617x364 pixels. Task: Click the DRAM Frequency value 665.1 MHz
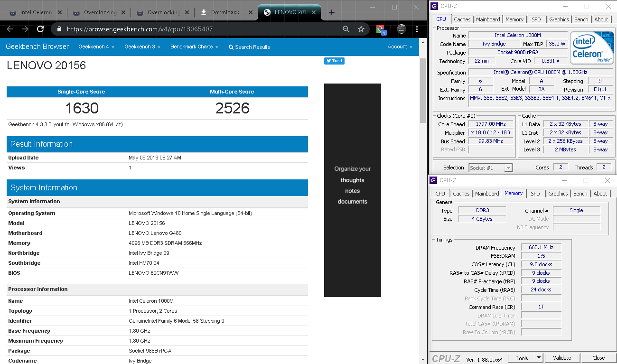click(x=541, y=247)
